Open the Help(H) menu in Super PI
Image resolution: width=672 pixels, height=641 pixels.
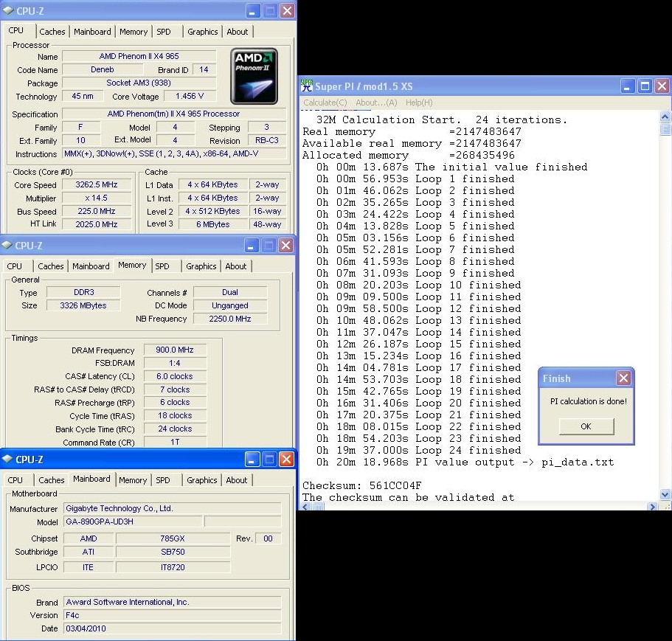pos(419,103)
